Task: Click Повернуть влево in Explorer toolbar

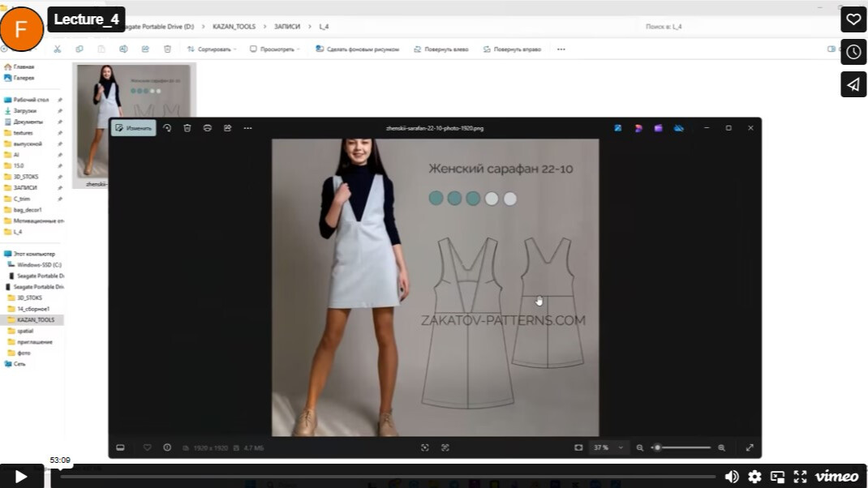Action: (x=441, y=49)
